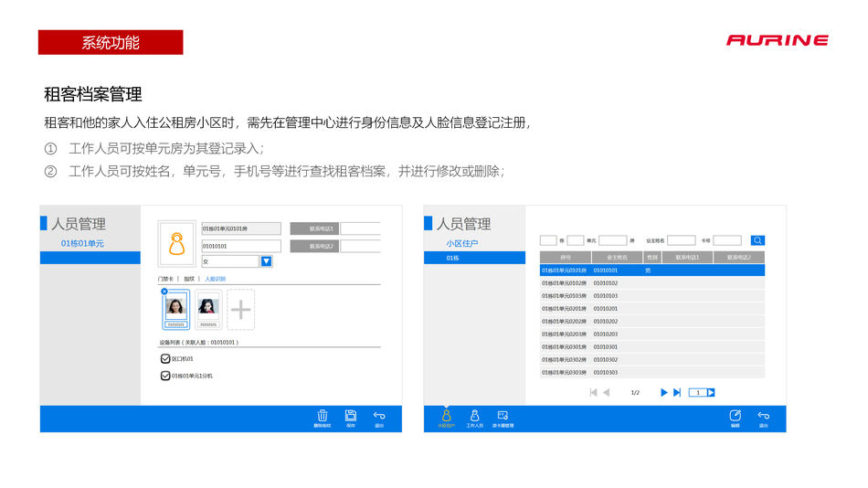Switch to the 人脸识别 tab
The height and width of the screenshot is (488, 868).
coord(217,278)
